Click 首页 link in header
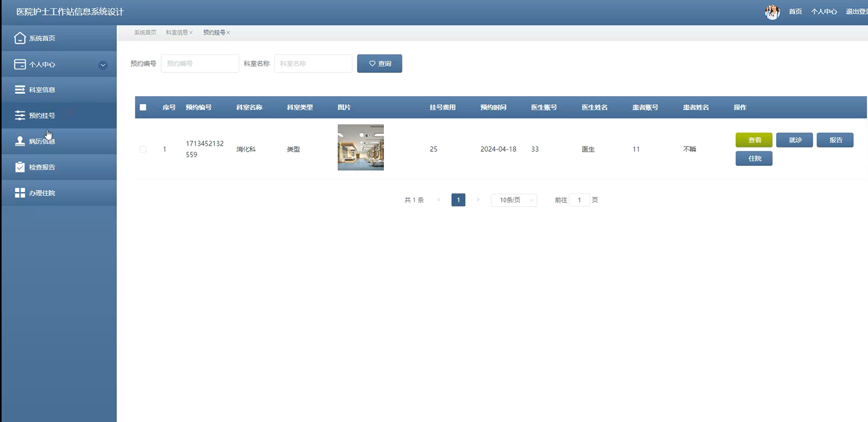 coord(795,11)
